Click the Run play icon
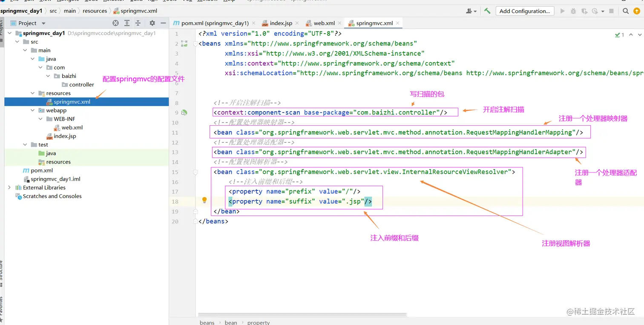The width and height of the screenshot is (644, 325). point(563,11)
